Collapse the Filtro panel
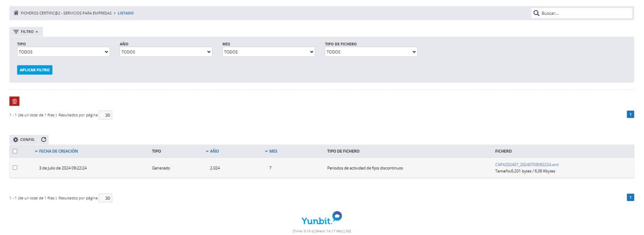This screenshot has width=644, height=235. point(26,32)
